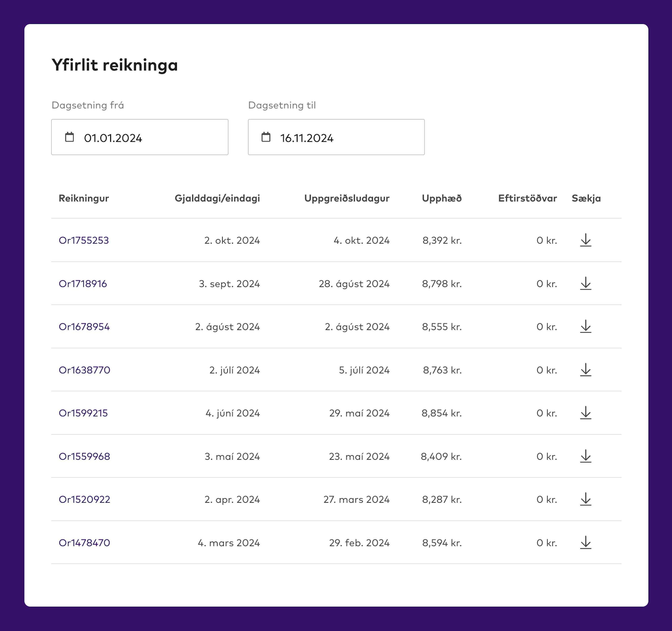Download invoice Or1520922

tap(586, 499)
